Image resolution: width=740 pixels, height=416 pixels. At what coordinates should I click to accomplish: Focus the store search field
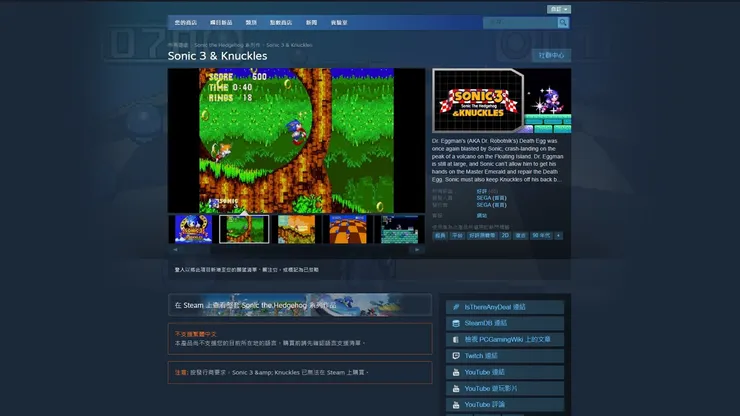coord(520,23)
